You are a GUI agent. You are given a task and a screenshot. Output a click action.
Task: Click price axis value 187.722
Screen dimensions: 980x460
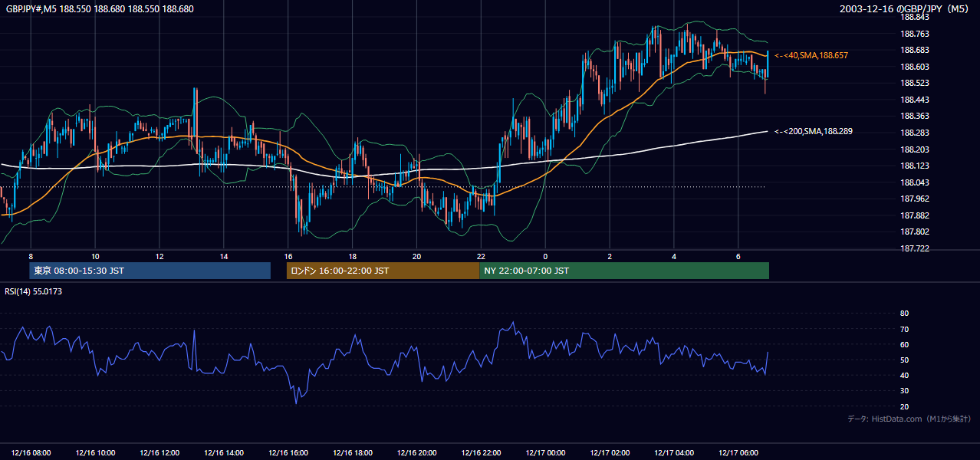[914, 248]
